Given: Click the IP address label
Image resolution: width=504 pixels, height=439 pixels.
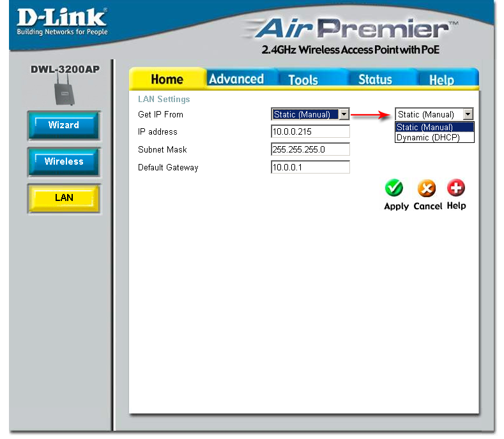Looking at the screenshot, I should pyautogui.click(x=158, y=131).
